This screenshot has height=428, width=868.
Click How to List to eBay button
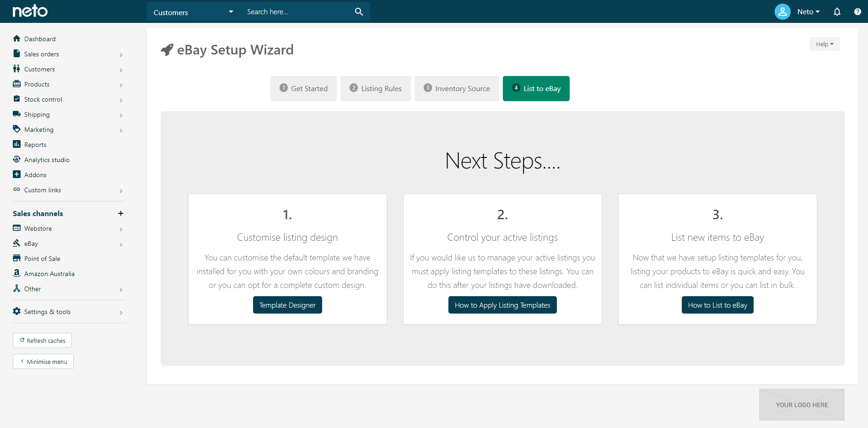tap(717, 305)
